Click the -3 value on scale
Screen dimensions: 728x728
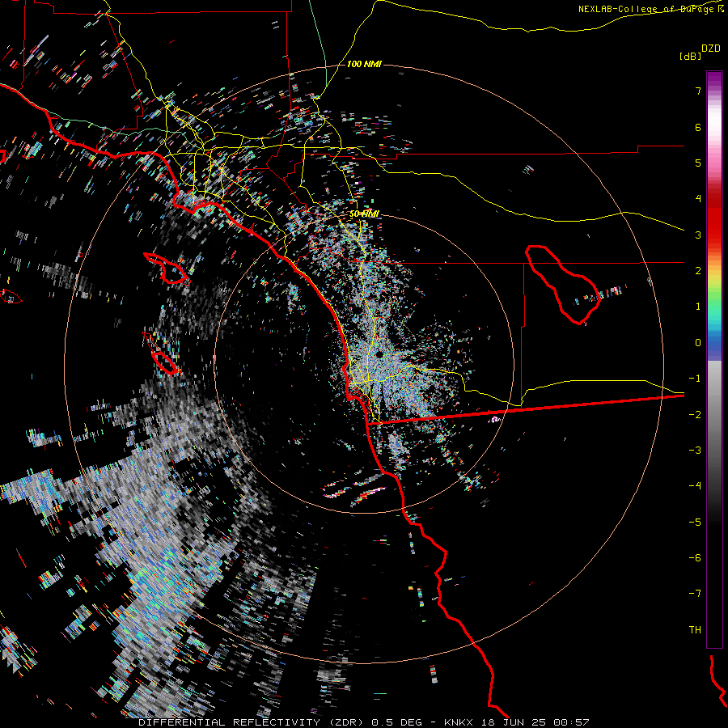pyautogui.click(x=695, y=451)
